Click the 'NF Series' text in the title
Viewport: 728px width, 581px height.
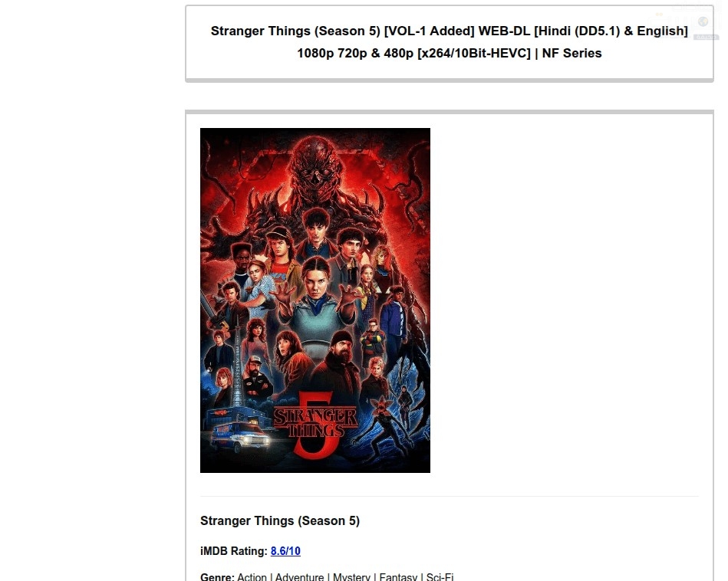click(572, 53)
